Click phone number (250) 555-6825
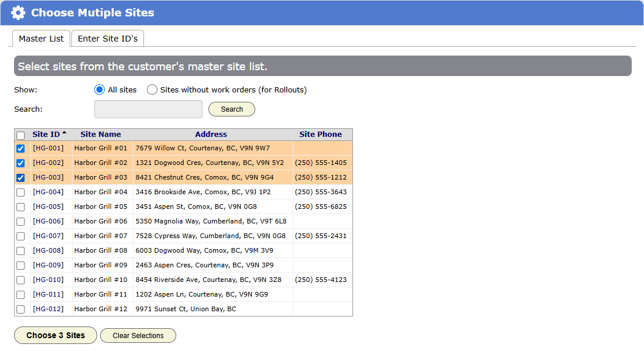 click(x=321, y=207)
